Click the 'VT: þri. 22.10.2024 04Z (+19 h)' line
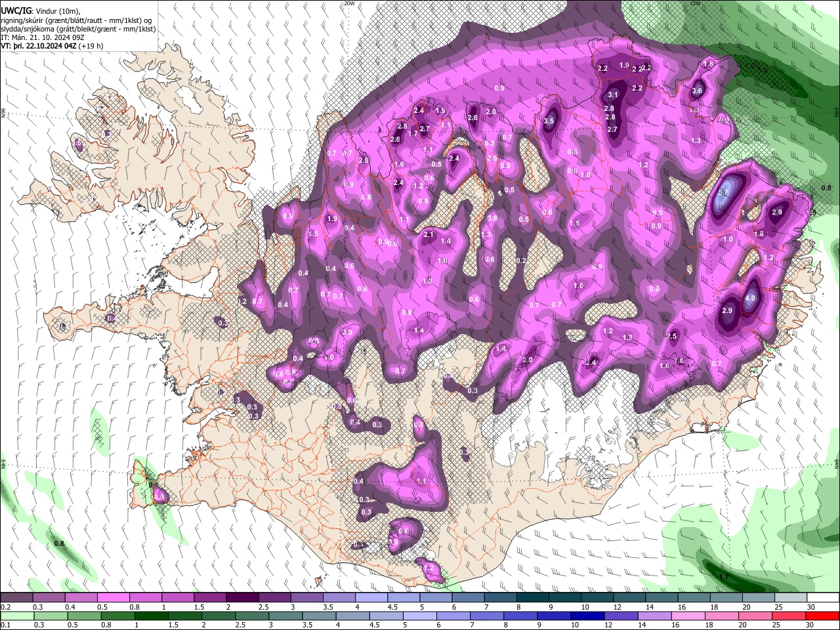 tap(52, 46)
